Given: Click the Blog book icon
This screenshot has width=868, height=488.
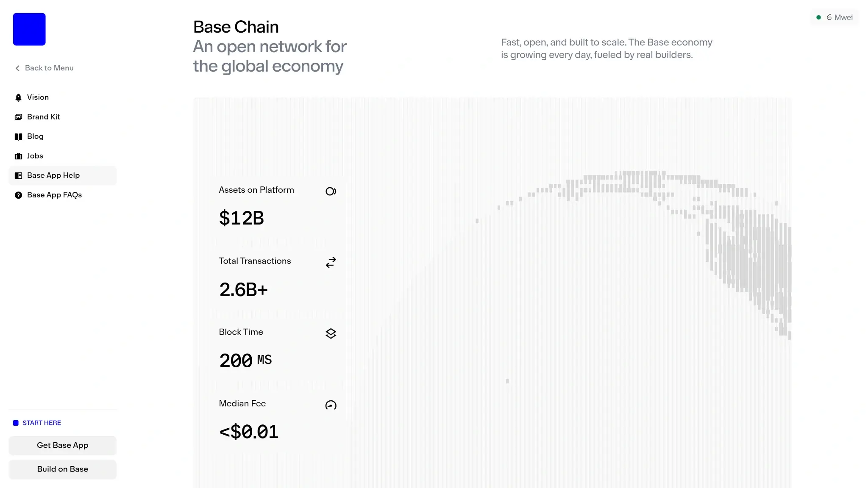Looking at the screenshot, I should (x=18, y=137).
